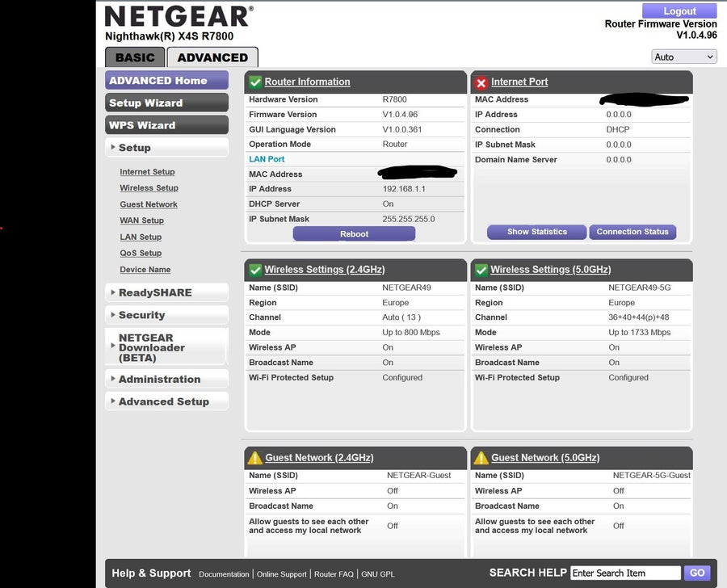Click the Nighthawk(R) X4S R7800 model text
This screenshot has width=727, height=588.
point(170,36)
